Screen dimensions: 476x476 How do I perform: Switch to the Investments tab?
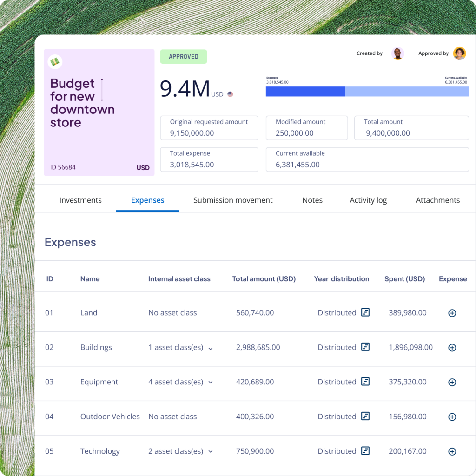pos(80,200)
